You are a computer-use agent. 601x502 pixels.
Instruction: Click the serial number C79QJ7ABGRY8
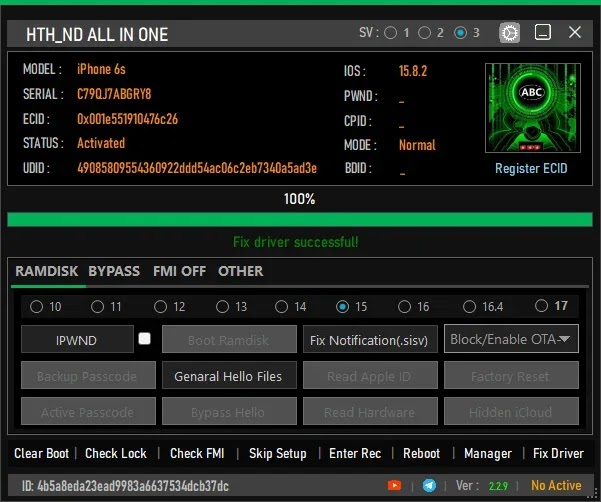click(x=114, y=94)
